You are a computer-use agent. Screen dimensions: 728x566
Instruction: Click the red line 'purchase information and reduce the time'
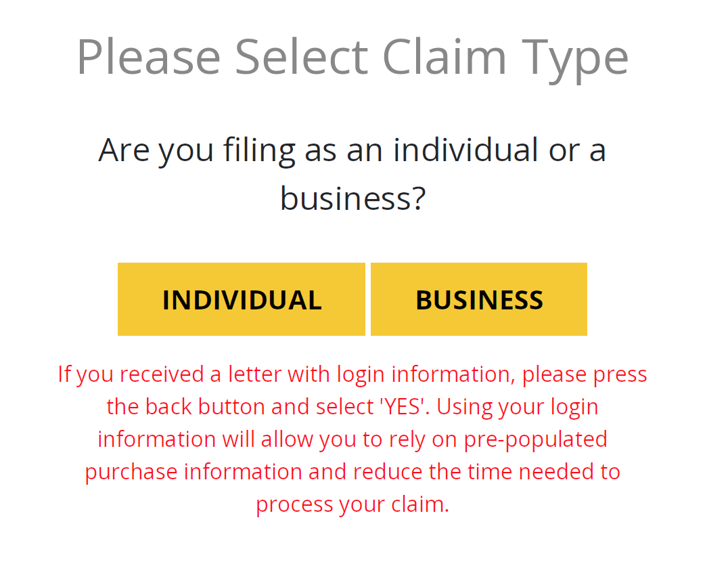(x=352, y=472)
